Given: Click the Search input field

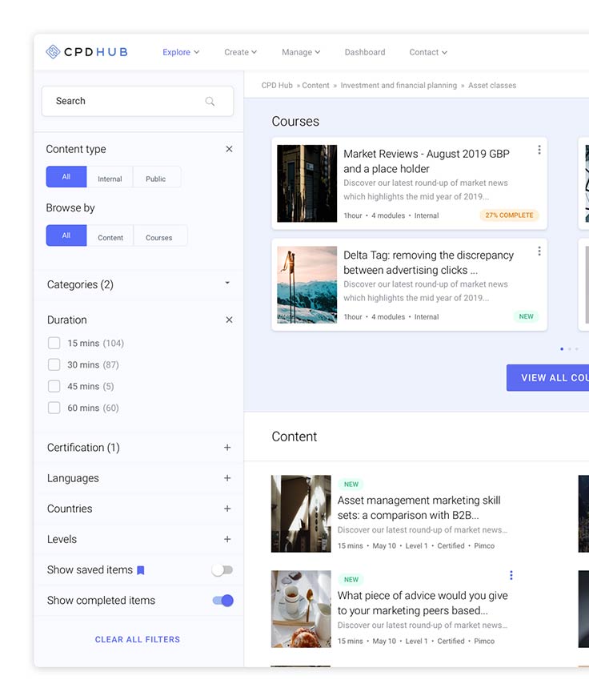Looking at the screenshot, I should [x=138, y=102].
